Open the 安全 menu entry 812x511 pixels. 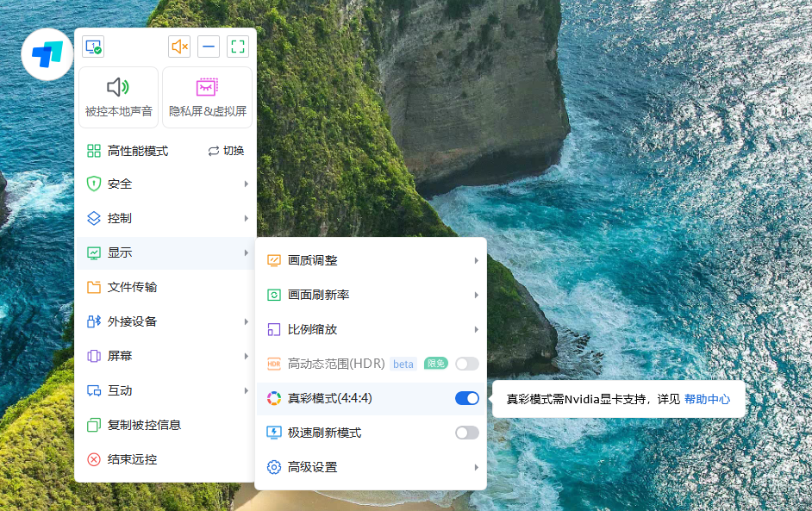click(x=166, y=184)
